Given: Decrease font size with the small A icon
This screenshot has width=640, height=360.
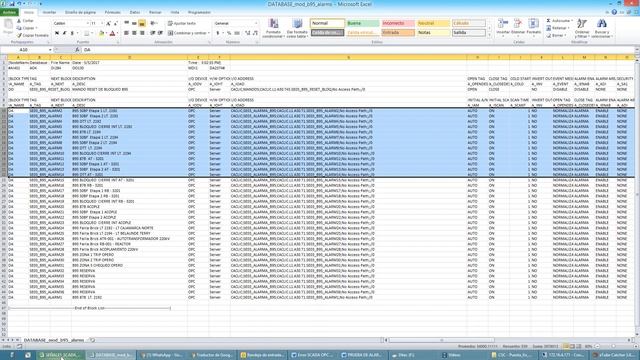Looking at the screenshot, I should 116,23.
